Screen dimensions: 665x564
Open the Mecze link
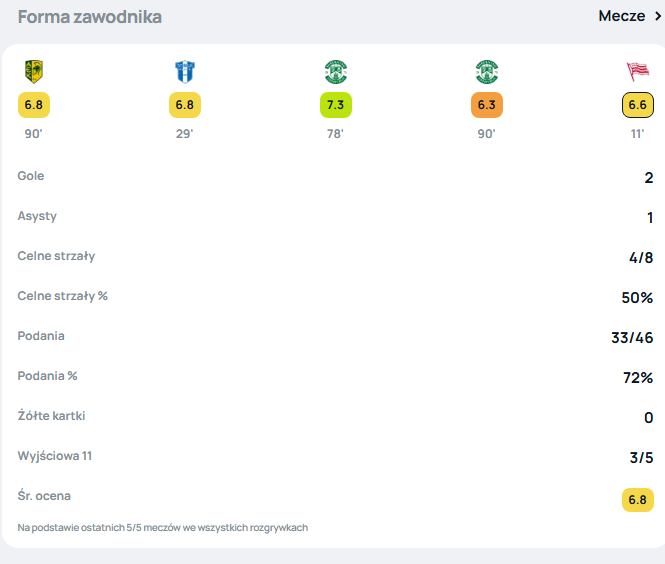click(x=622, y=16)
